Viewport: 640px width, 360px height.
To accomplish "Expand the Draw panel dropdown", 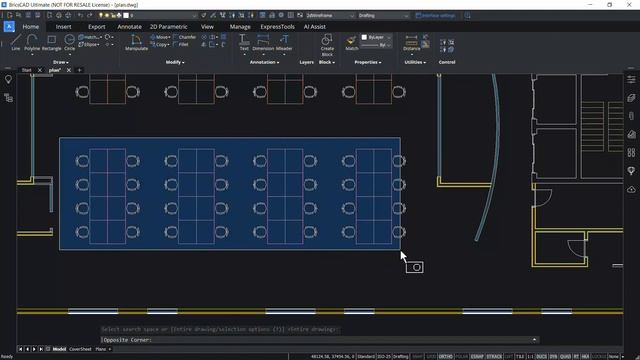I will coord(61,62).
